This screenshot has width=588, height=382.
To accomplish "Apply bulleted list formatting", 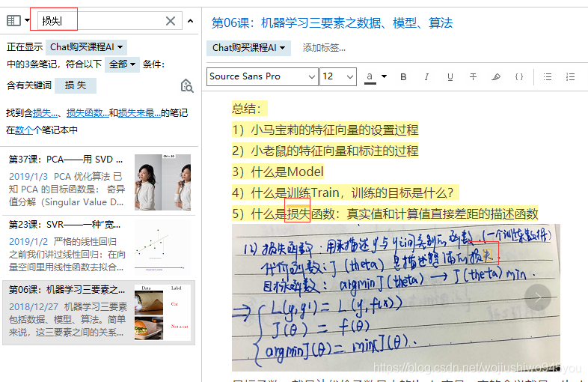I will point(548,77).
